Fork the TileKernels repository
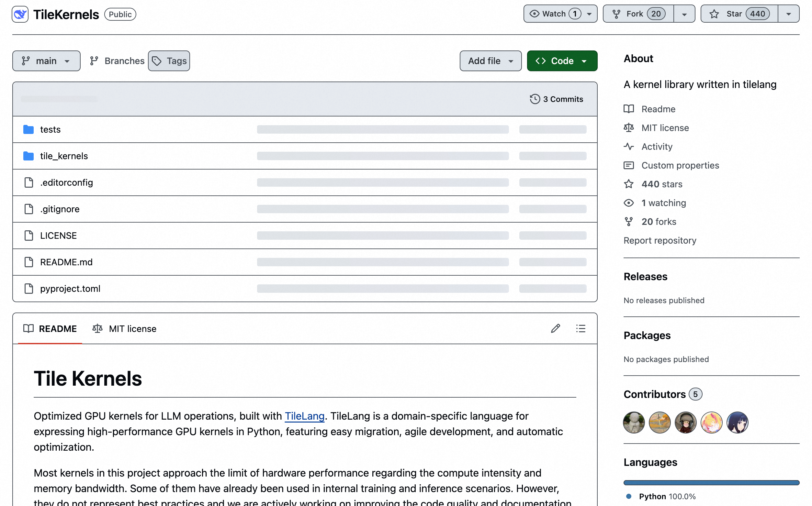The height and width of the screenshot is (506, 812). coord(638,14)
